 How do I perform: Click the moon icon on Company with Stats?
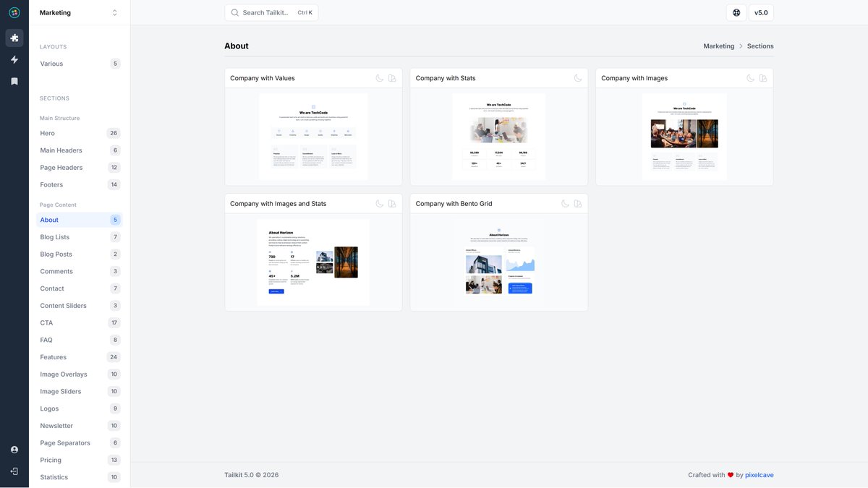click(x=578, y=78)
